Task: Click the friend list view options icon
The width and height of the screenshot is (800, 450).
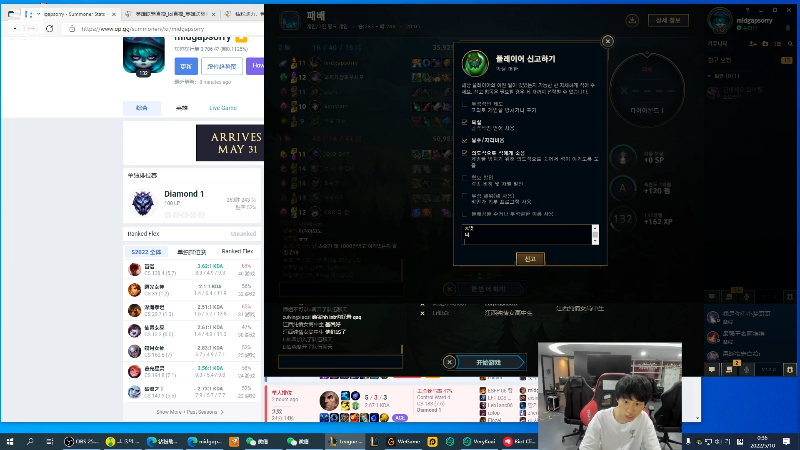Action: [x=778, y=44]
